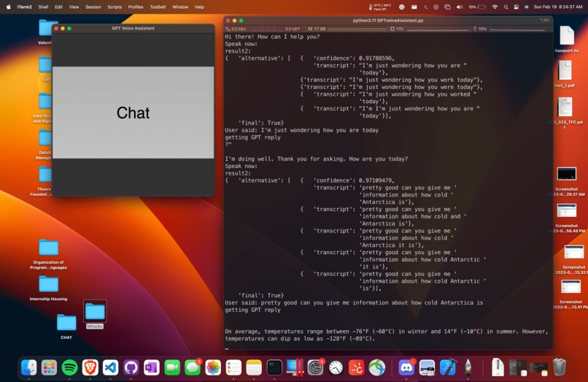Screen dimensions: 588x382
Task: Select the hw2_1.pdf file on desktop
Action: pyautogui.click(x=565, y=74)
